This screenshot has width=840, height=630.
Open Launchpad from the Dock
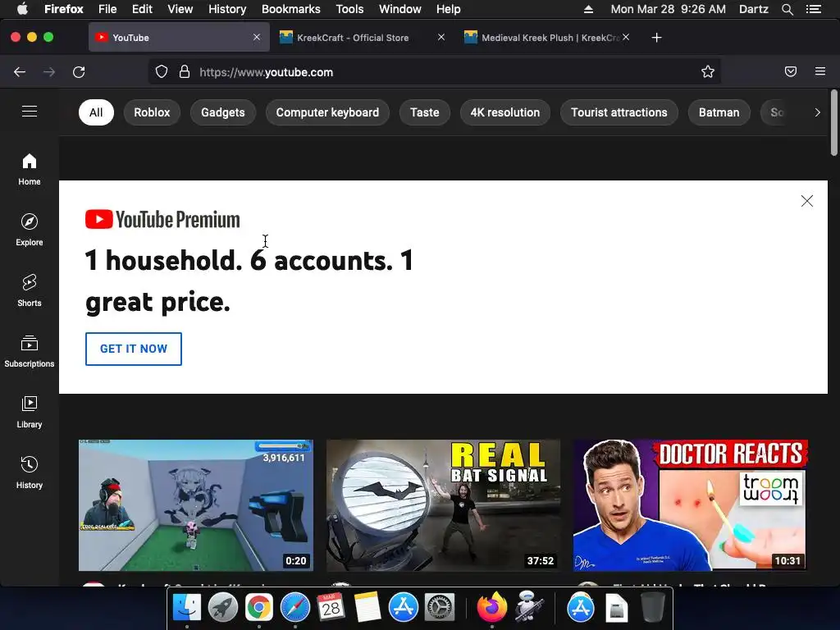(x=223, y=608)
